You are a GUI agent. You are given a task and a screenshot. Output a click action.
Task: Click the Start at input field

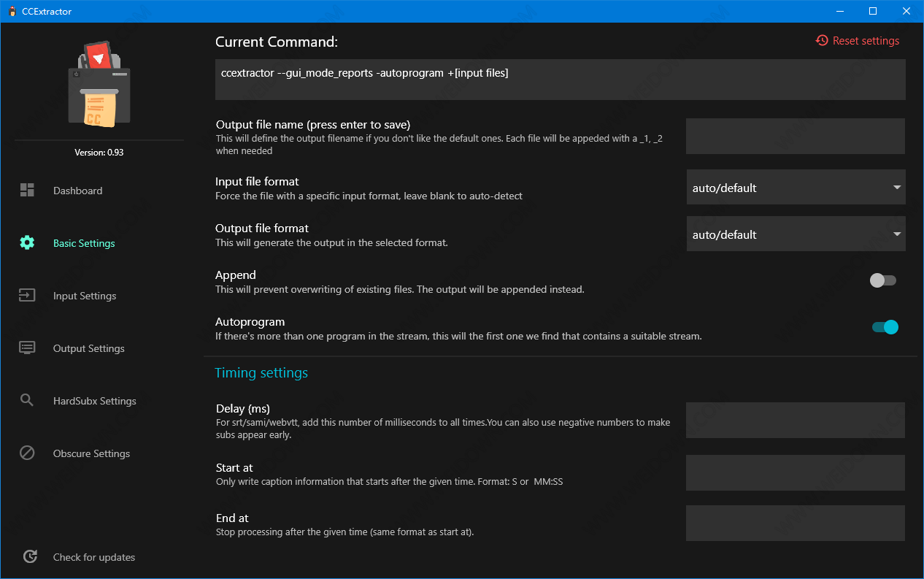[x=796, y=472]
